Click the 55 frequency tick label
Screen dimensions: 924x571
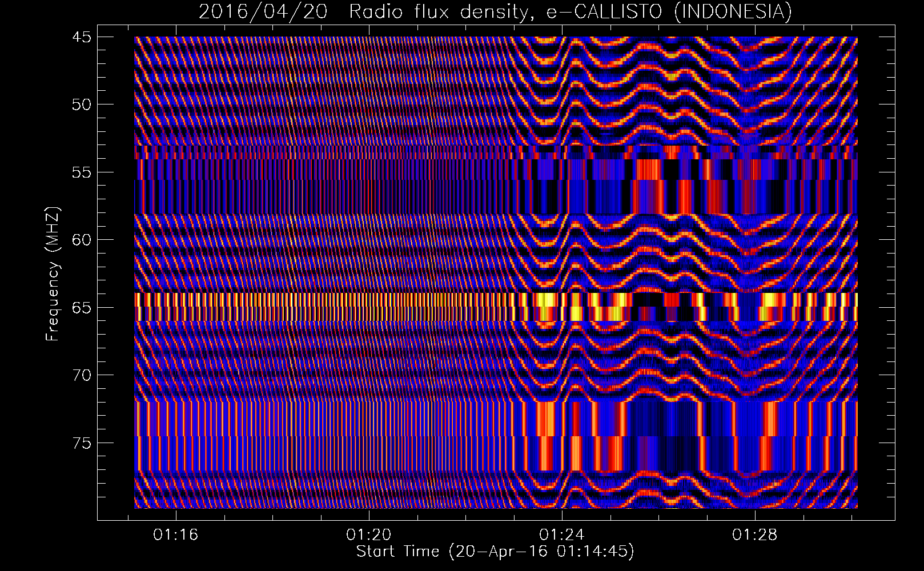coord(81,172)
